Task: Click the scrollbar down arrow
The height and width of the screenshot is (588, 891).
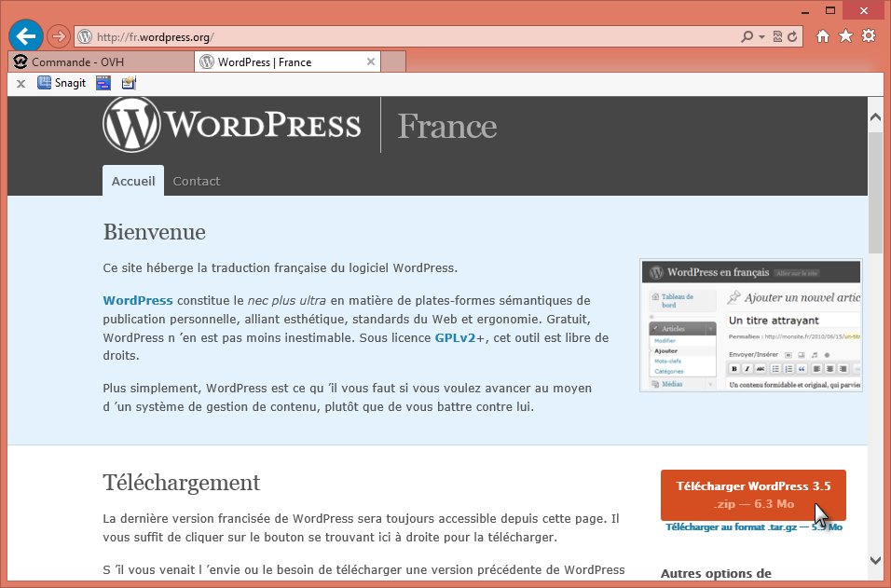Action: [x=875, y=561]
